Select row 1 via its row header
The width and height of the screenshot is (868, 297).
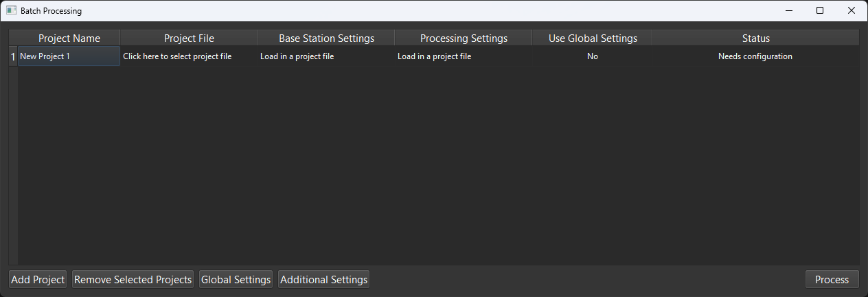click(12, 56)
